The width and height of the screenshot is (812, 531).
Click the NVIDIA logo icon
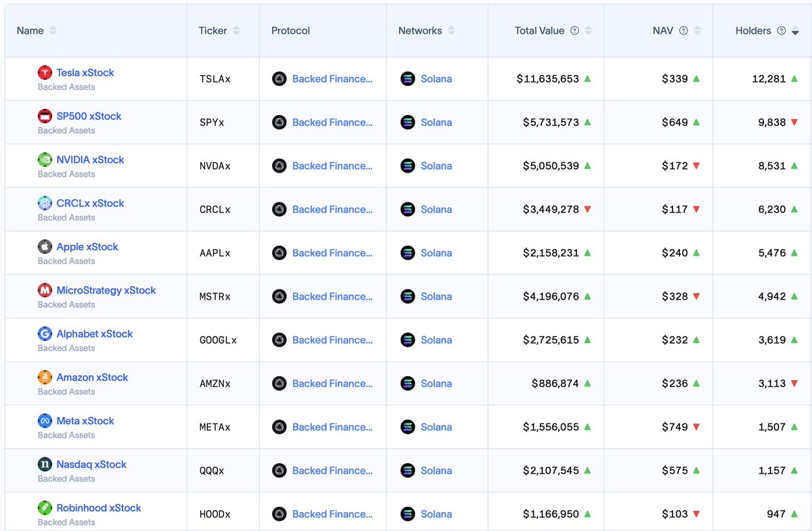pos(45,160)
